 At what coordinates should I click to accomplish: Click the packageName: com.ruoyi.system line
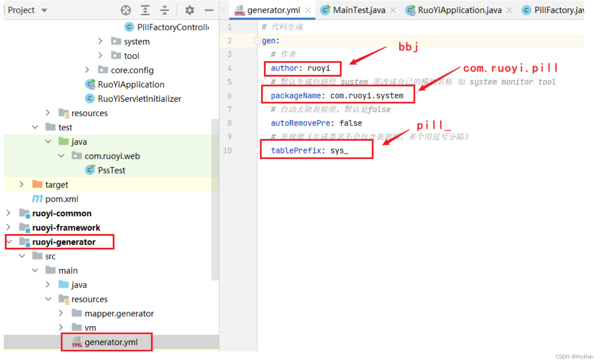337,96
